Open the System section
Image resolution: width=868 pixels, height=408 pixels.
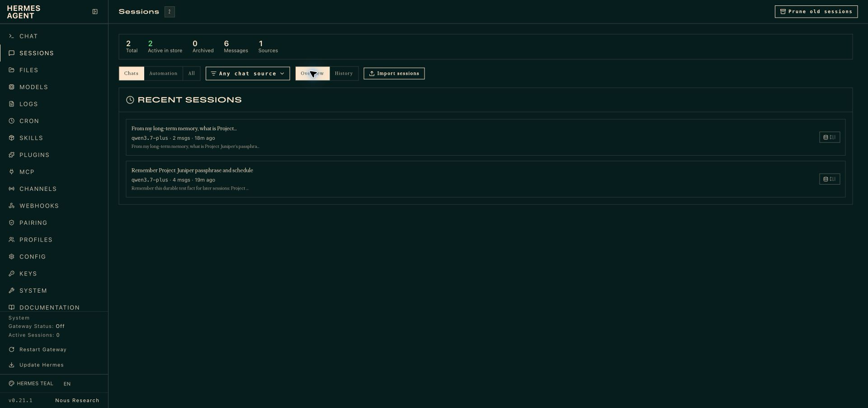(x=54, y=291)
